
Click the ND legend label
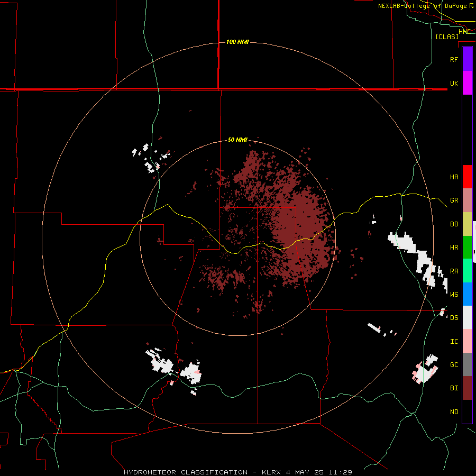click(x=454, y=411)
